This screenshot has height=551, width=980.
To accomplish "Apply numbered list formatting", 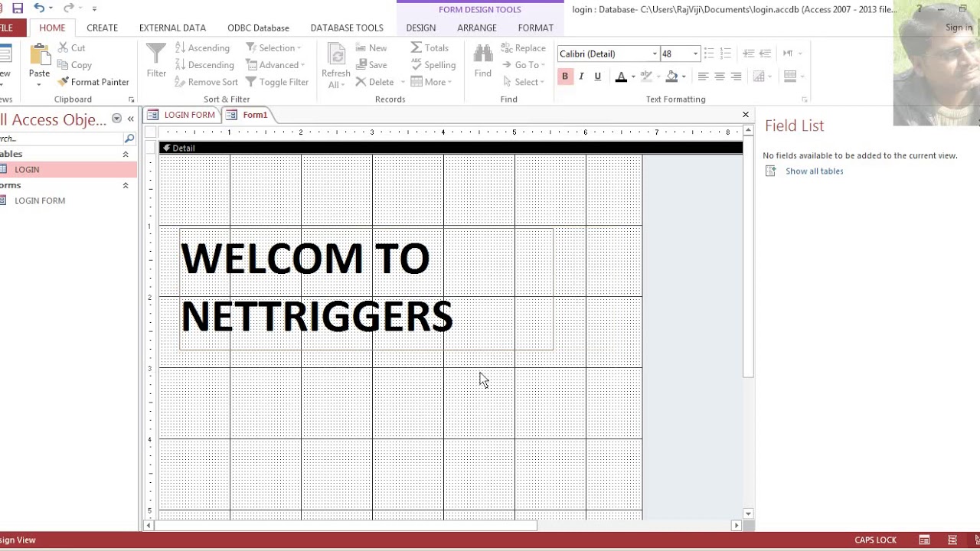I will (725, 54).
